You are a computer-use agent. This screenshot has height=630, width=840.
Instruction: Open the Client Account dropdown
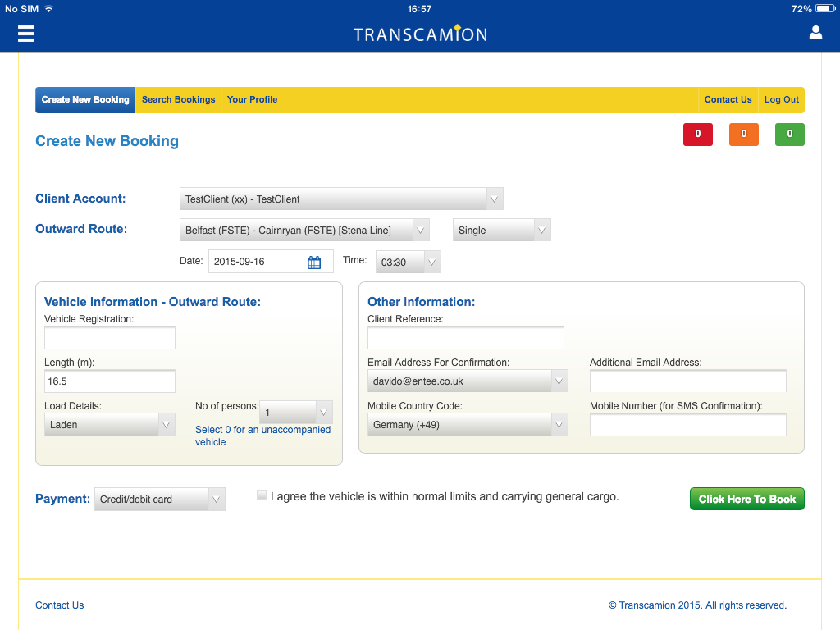tap(341, 199)
